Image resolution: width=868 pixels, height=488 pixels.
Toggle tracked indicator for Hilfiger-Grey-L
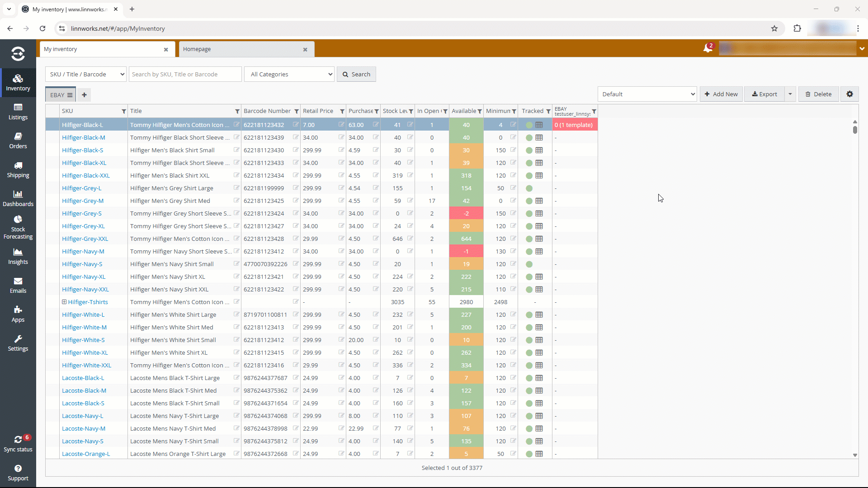click(529, 188)
